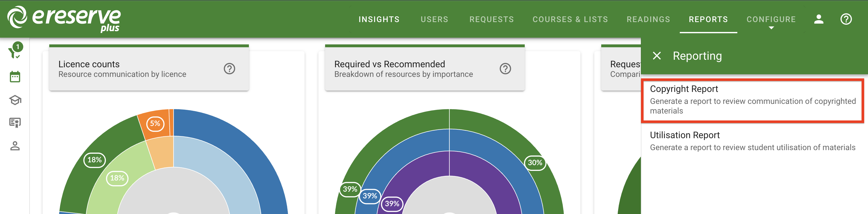
Task: Click the orange 5% chart segment label
Action: tap(155, 124)
